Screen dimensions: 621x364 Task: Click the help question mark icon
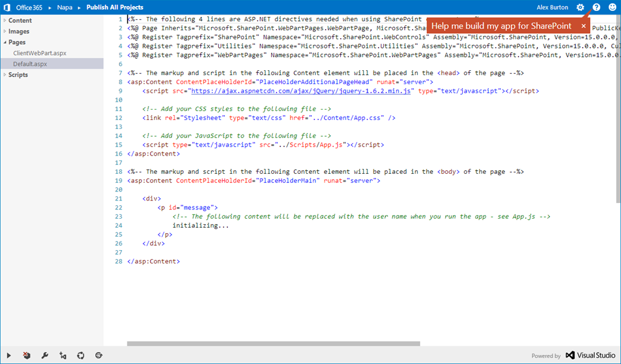pos(596,7)
